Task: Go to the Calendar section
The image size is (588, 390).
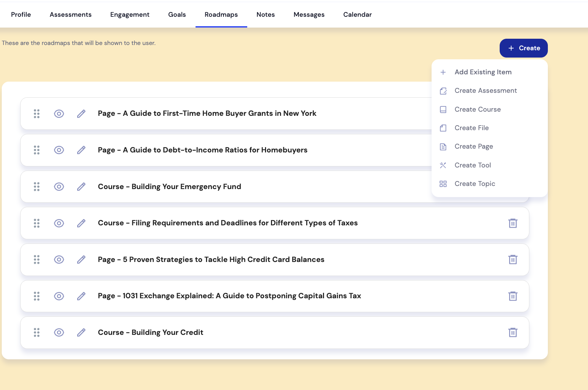Action: point(357,14)
